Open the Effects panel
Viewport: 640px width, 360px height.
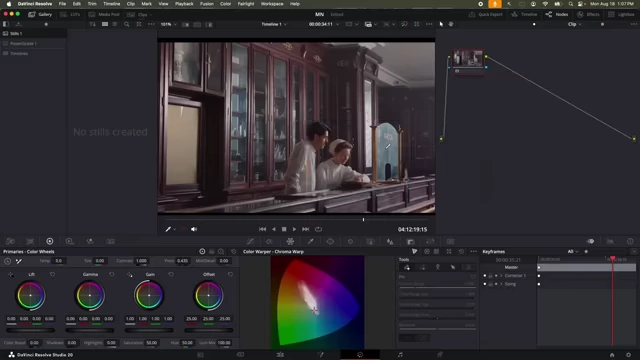click(x=588, y=14)
